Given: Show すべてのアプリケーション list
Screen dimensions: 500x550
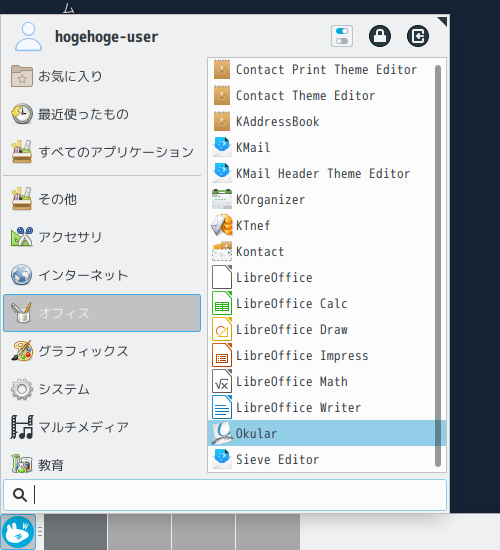Looking at the screenshot, I should 102,152.
